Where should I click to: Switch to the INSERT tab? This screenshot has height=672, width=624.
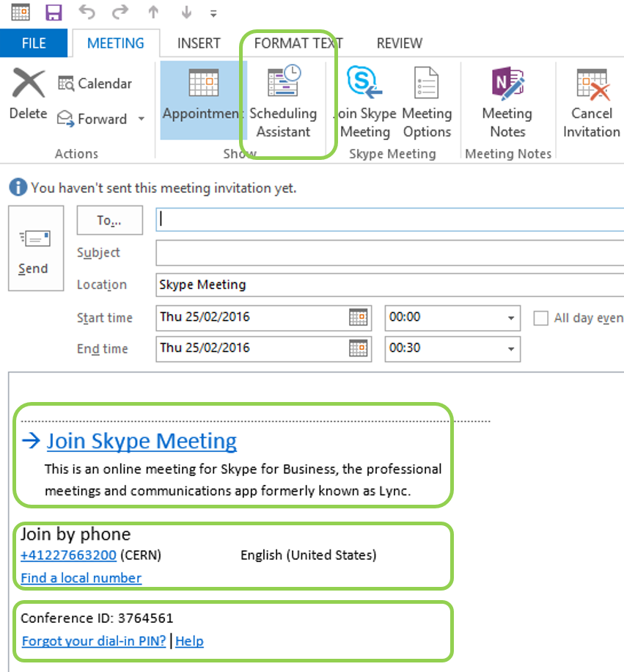coord(199,43)
